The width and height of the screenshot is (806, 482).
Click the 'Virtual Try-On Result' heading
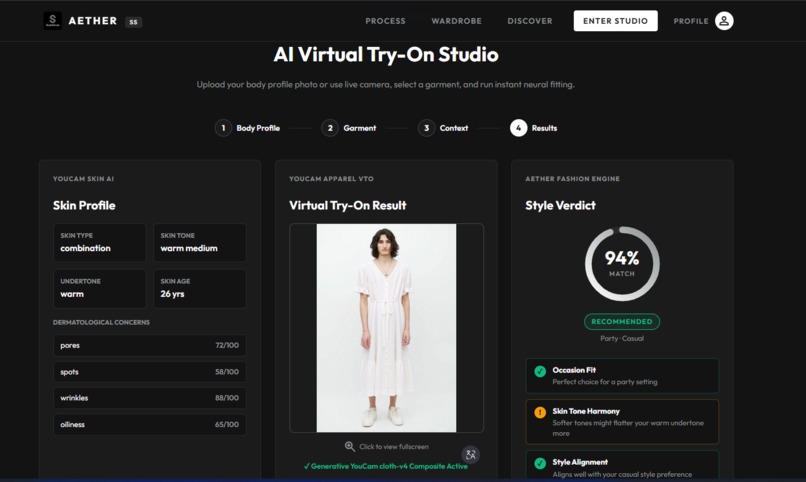347,206
